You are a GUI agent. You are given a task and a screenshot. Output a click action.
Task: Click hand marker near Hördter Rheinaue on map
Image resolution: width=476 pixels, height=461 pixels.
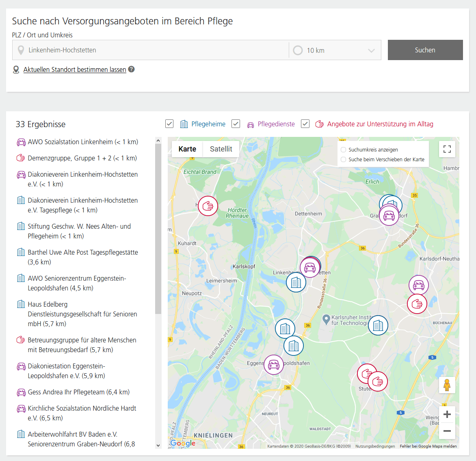point(208,206)
